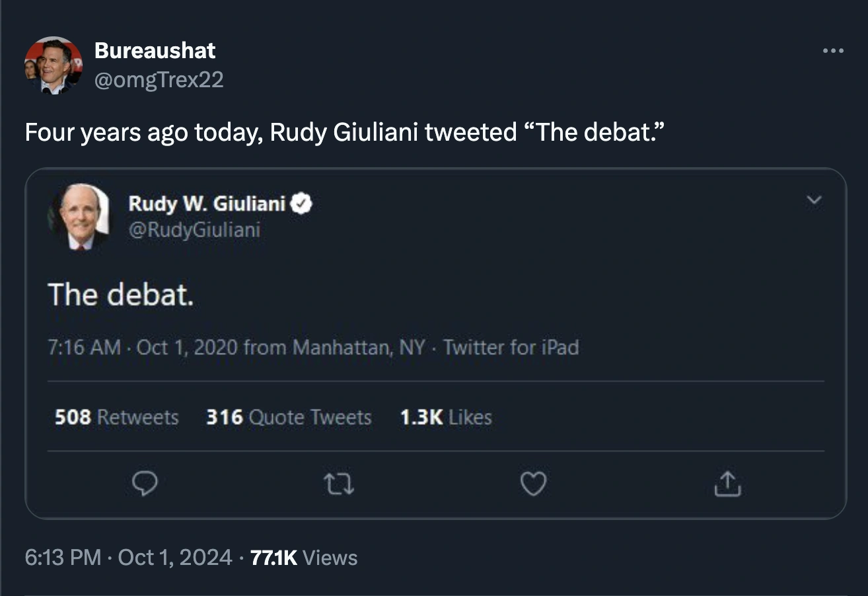This screenshot has height=596, width=868.
Task: Click the Rudy W. Giuliani name
Action: click(x=206, y=204)
